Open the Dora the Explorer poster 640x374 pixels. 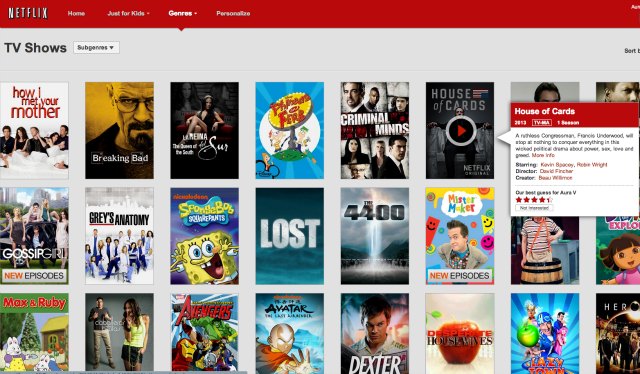[618, 250]
